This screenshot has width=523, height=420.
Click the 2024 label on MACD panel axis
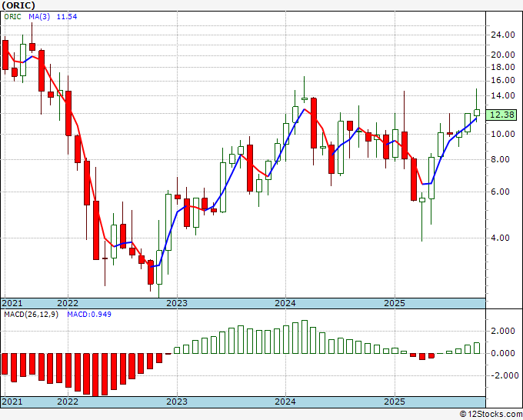click(285, 402)
